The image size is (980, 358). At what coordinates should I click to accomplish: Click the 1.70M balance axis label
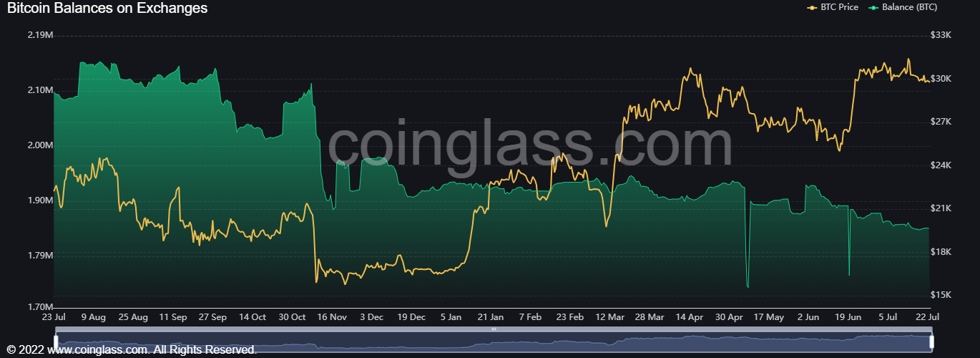point(40,306)
